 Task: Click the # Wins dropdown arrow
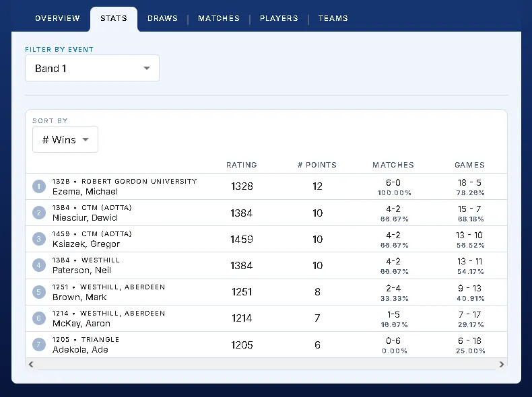(86, 140)
